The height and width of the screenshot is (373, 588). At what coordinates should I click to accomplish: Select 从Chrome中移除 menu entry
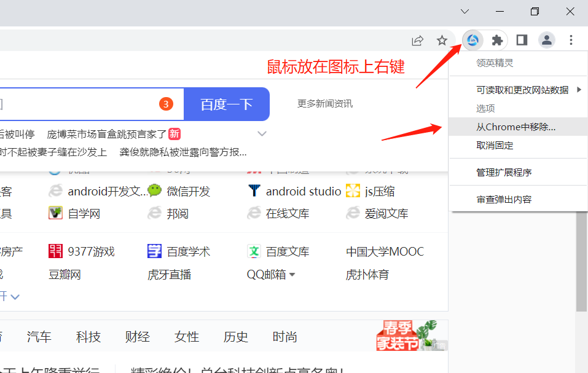point(515,127)
